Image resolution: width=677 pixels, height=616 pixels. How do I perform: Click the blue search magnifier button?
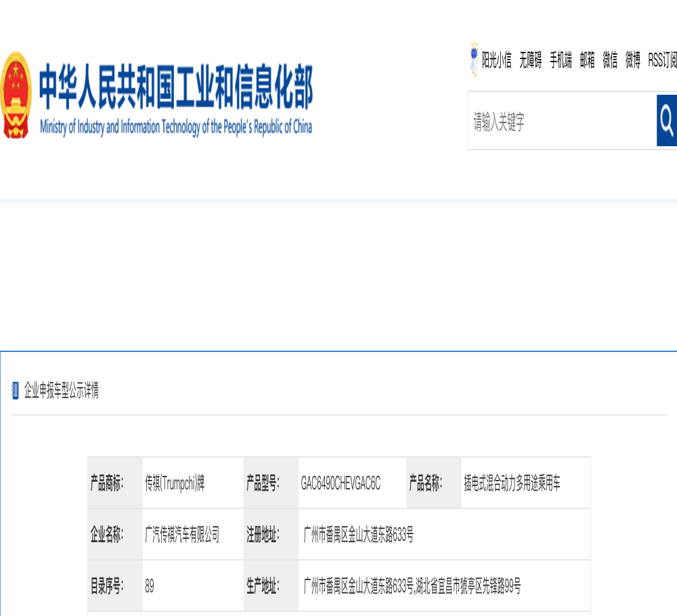[x=667, y=120]
